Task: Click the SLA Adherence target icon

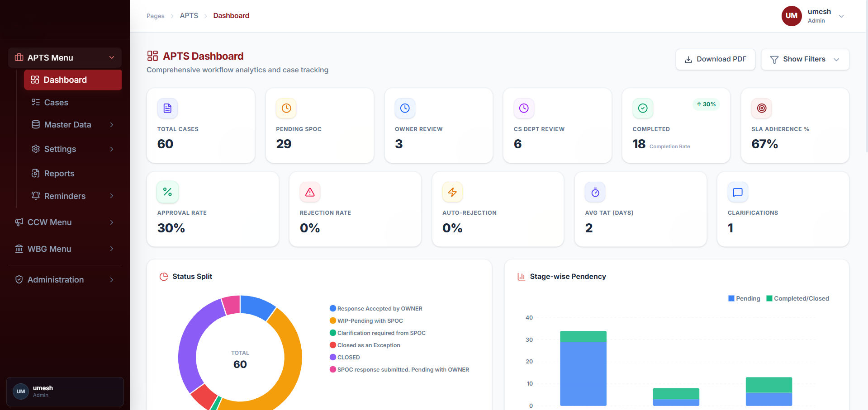Action: (x=762, y=108)
